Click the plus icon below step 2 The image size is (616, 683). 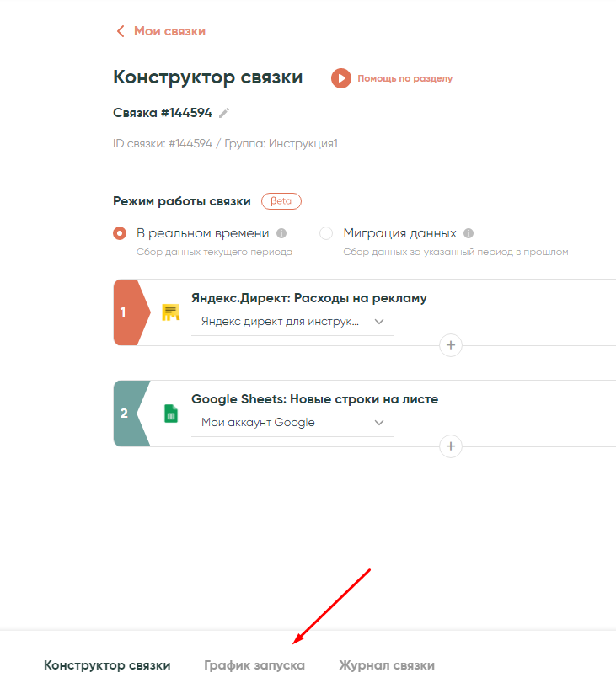[451, 446]
